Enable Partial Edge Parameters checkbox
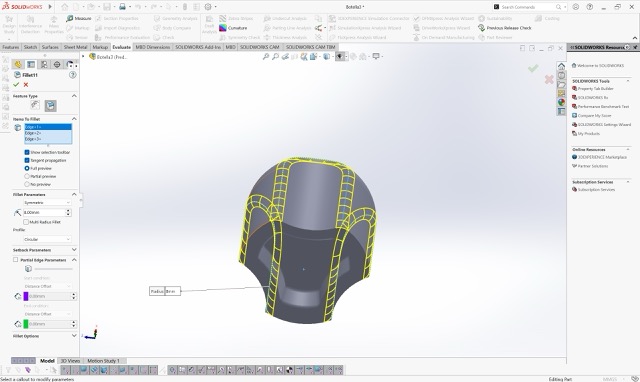 pos(16,260)
